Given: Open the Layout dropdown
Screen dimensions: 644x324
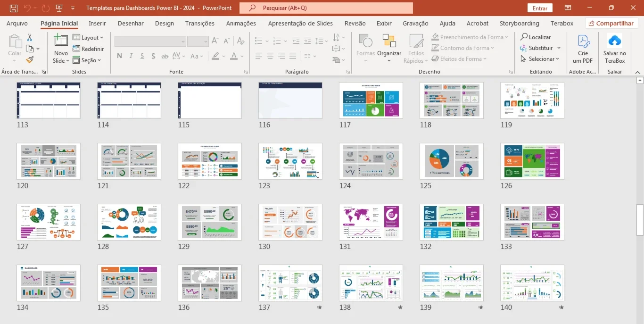Looking at the screenshot, I should pos(88,37).
